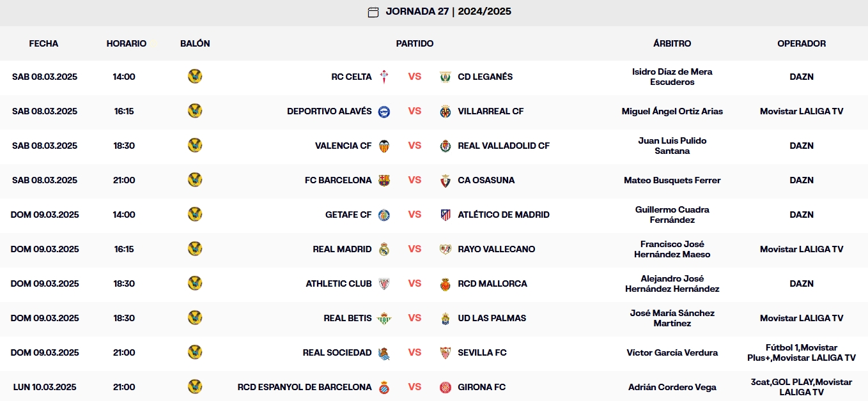Click the ball icon for Espanyol versus Girona

[x=195, y=386]
